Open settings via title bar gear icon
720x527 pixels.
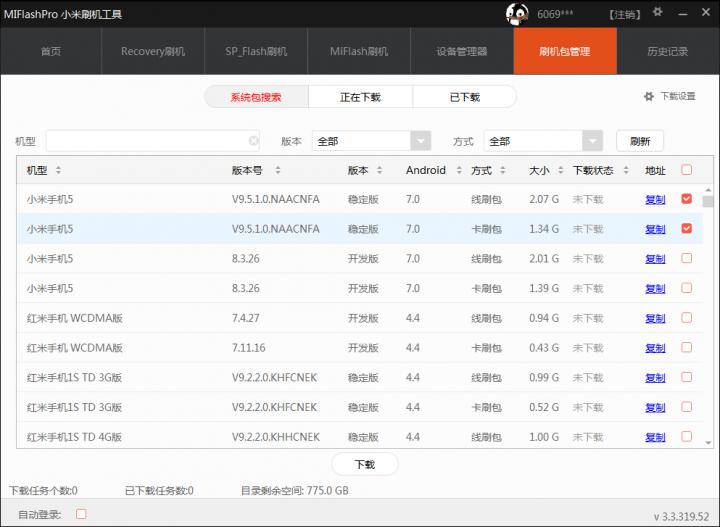657,13
